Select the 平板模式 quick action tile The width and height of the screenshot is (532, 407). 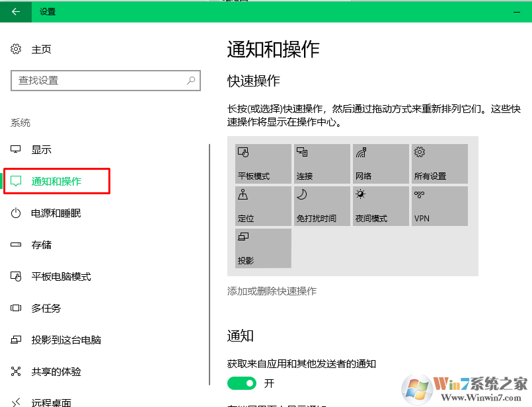coord(263,163)
